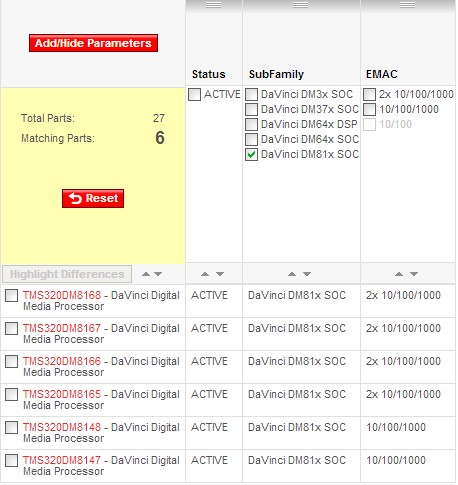Grab the EMAC column drag handle
This screenshot has width=458, height=485.
click(x=407, y=5)
